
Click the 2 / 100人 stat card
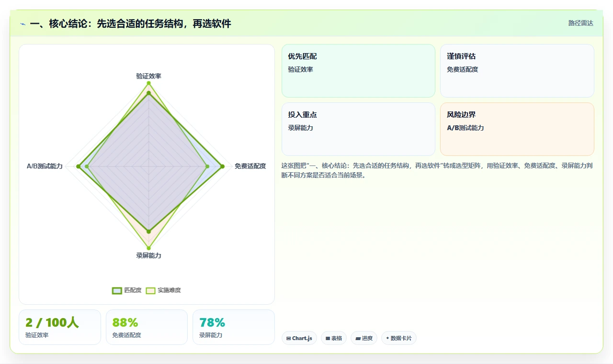tap(60, 327)
